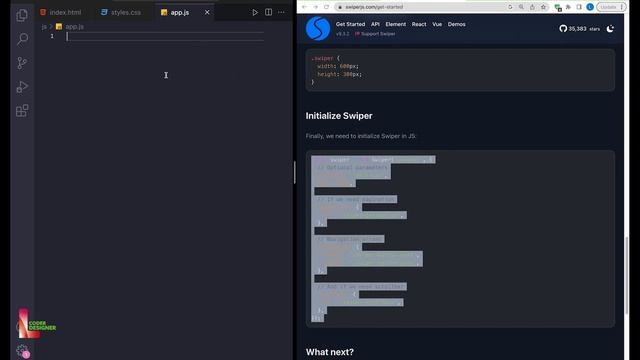640x360 pixels.
Task: Open the browser Extensions puzzle icon
Action: 568,7
